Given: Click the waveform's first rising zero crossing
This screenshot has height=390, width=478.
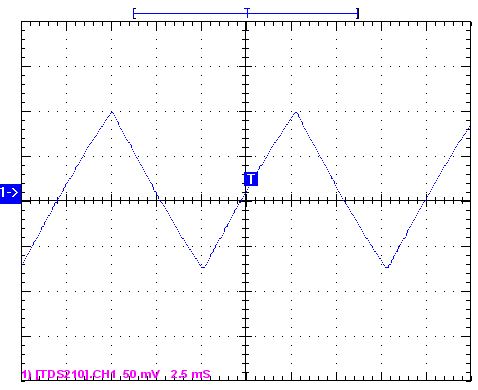Looking at the screenshot, I should point(57,201).
